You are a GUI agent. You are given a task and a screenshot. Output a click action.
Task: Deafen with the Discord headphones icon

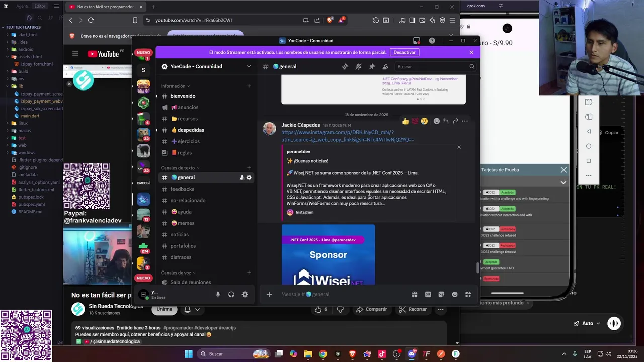pos(231,295)
